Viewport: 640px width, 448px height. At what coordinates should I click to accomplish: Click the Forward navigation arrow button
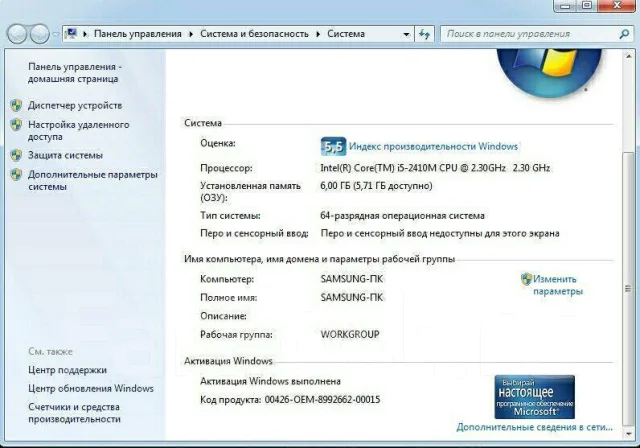[x=40, y=34]
